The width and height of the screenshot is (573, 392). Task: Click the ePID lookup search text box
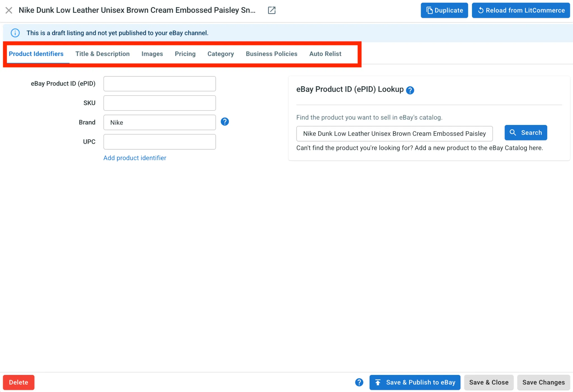point(394,134)
